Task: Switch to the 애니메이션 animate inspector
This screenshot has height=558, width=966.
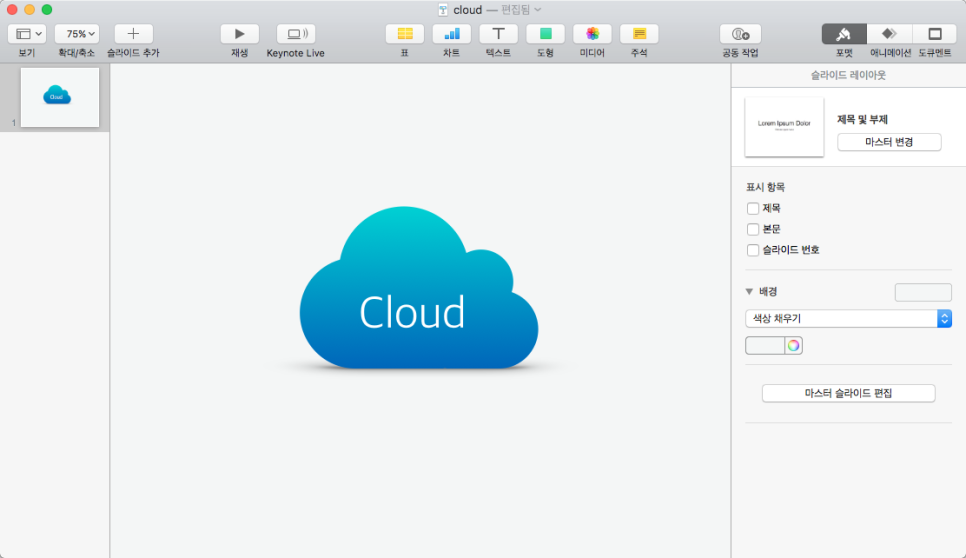Action: (890, 34)
